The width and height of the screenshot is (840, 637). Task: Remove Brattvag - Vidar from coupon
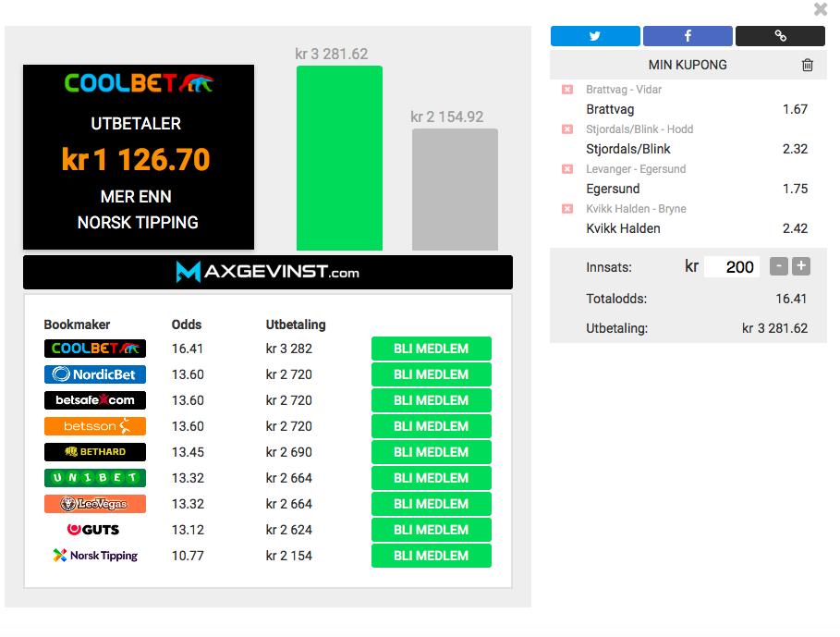567,90
